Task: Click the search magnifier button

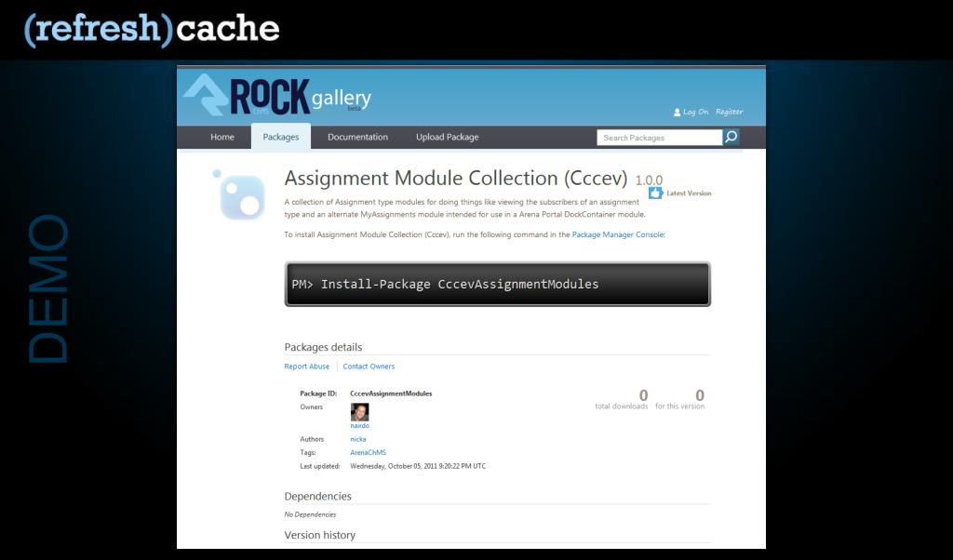Action: pos(732,137)
